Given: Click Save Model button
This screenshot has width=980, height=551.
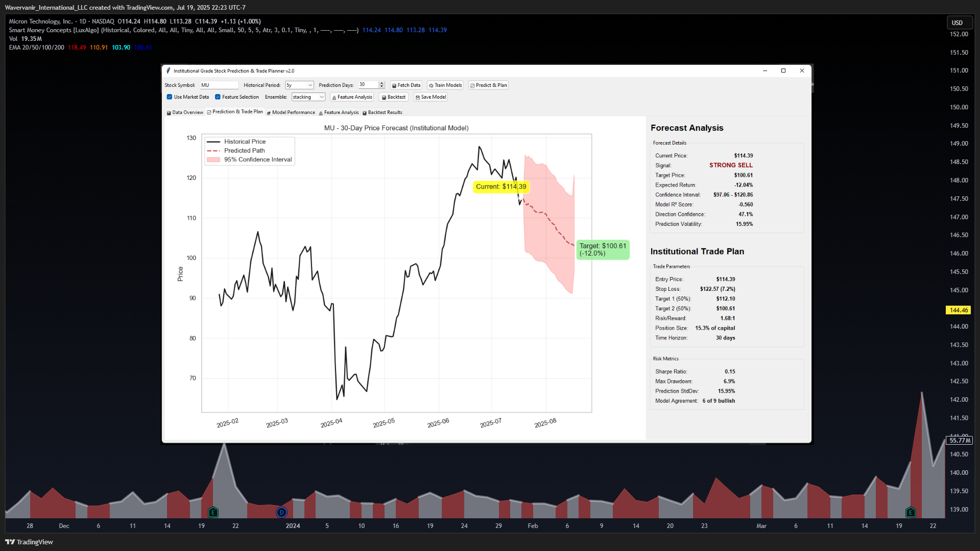Looking at the screenshot, I should (431, 97).
